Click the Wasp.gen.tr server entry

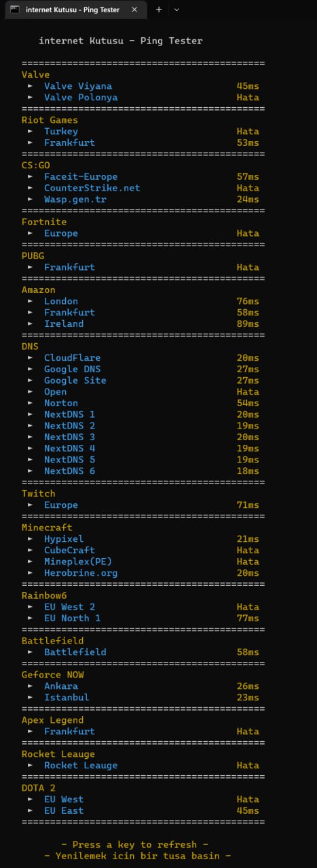pyautogui.click(x=75, y=199)
